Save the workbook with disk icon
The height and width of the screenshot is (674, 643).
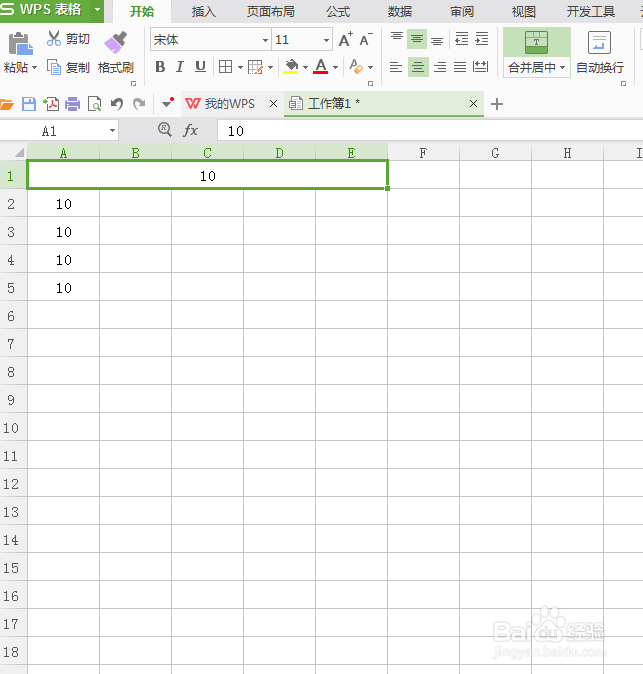(x=29, y=104)
